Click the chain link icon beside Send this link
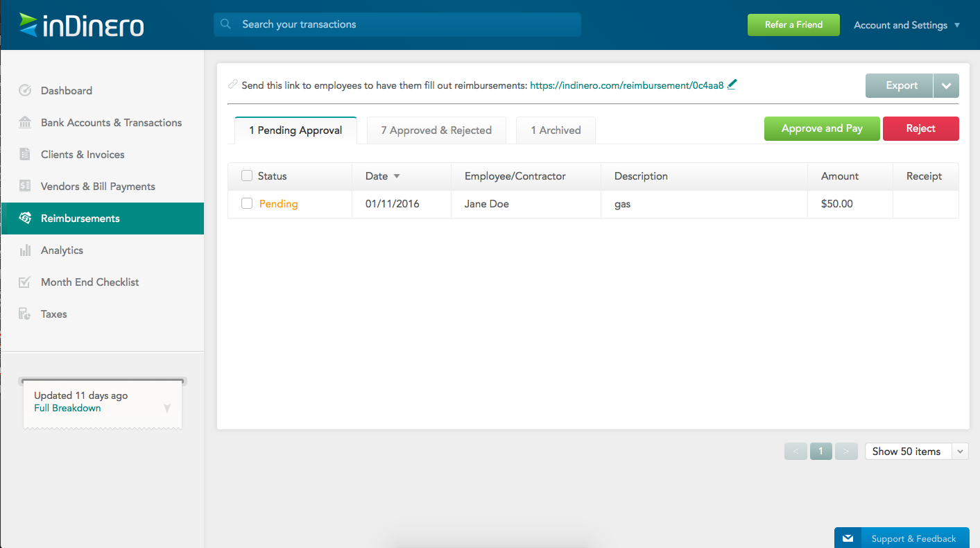The image size is (980, 548). coord(233,85)
